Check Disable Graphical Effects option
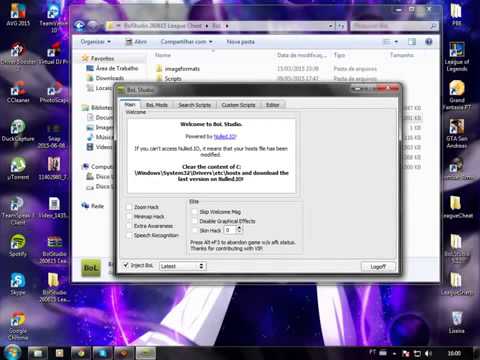Viewport: 480px width, 360px height. click(x=195, y=221)
